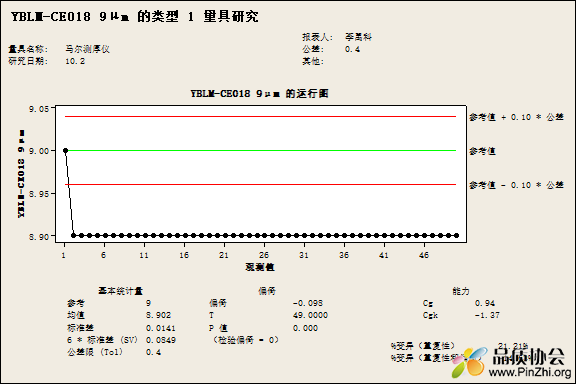Click x-axis tick label '21'
Screen dimensions: 576x384
(224, 255)
